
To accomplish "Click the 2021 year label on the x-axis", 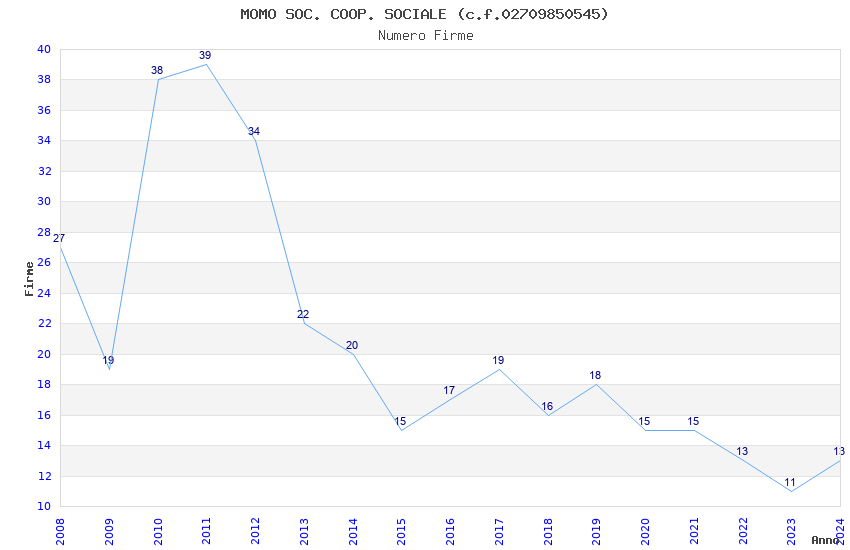I will (694, 531).
